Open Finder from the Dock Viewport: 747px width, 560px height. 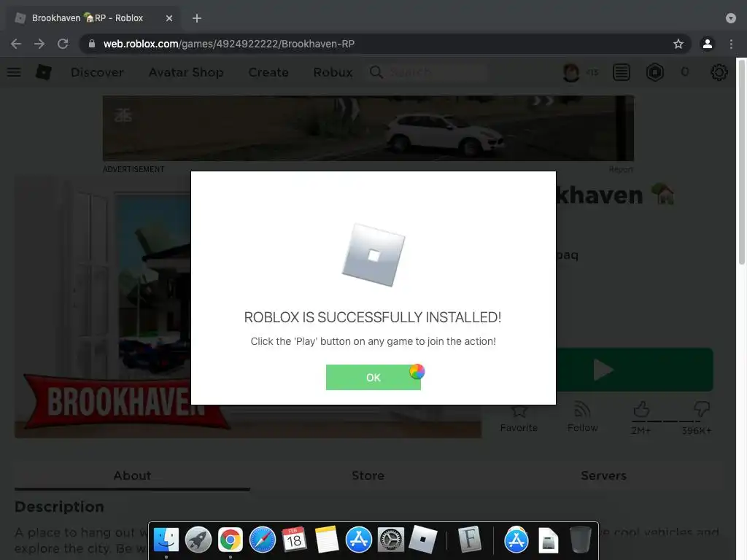166,540
